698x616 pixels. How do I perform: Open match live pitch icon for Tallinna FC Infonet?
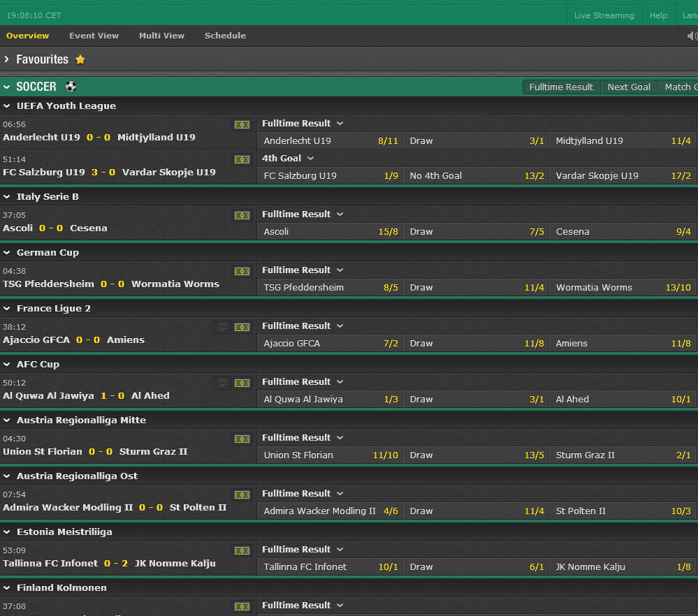pos(242,550)
